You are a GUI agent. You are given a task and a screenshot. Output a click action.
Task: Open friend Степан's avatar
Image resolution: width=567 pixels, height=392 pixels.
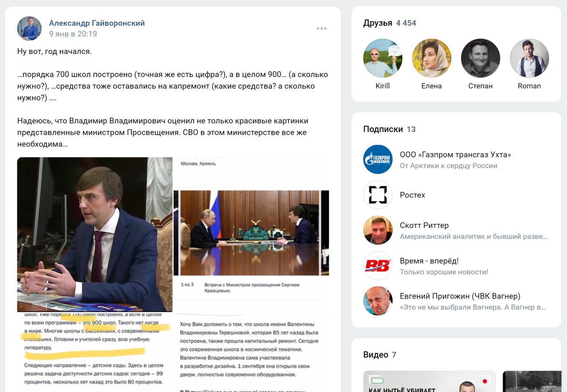tap(480, 58)
